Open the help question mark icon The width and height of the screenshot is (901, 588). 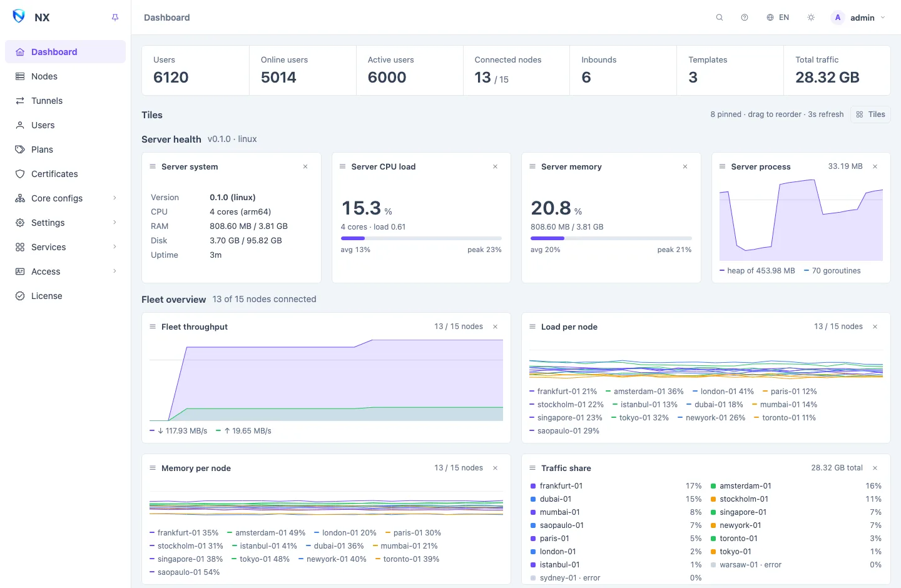pos(745,18)
